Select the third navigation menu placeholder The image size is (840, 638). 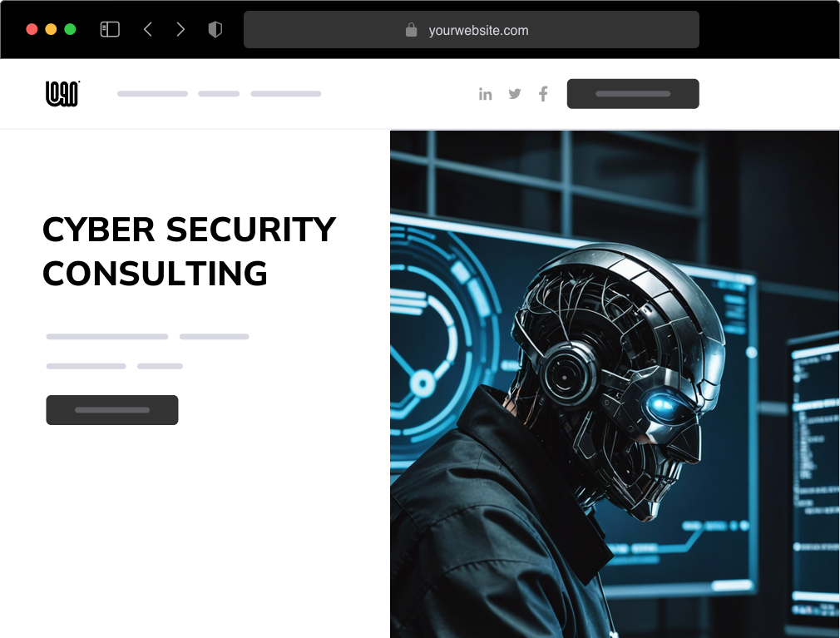285,94
